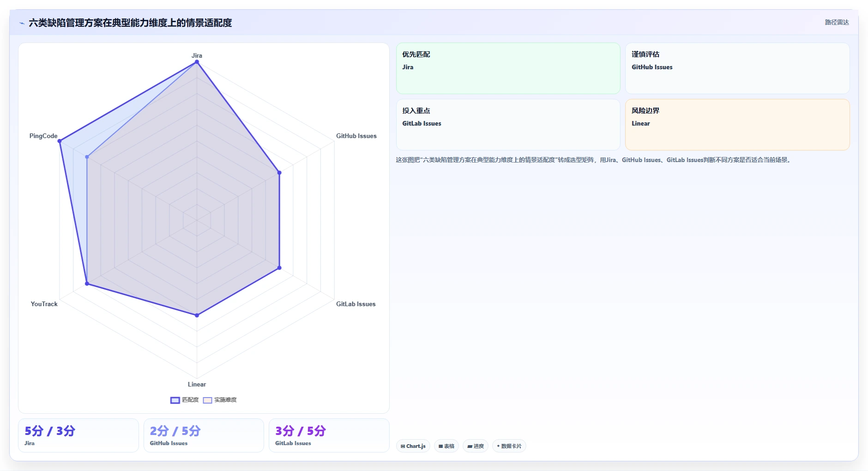Click the 匹配度 legend color box
Viewport: 868px width, 471px height.
(175, 400)
